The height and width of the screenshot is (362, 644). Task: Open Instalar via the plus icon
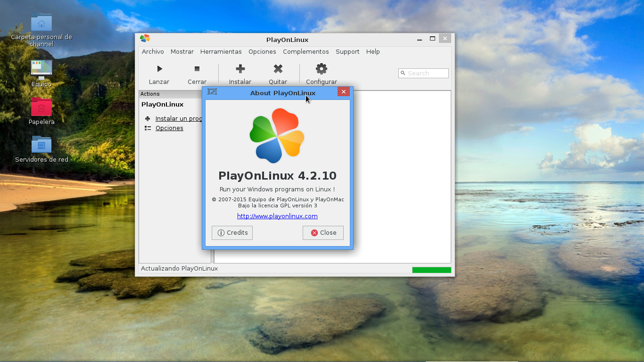click(x=240, y=68)
